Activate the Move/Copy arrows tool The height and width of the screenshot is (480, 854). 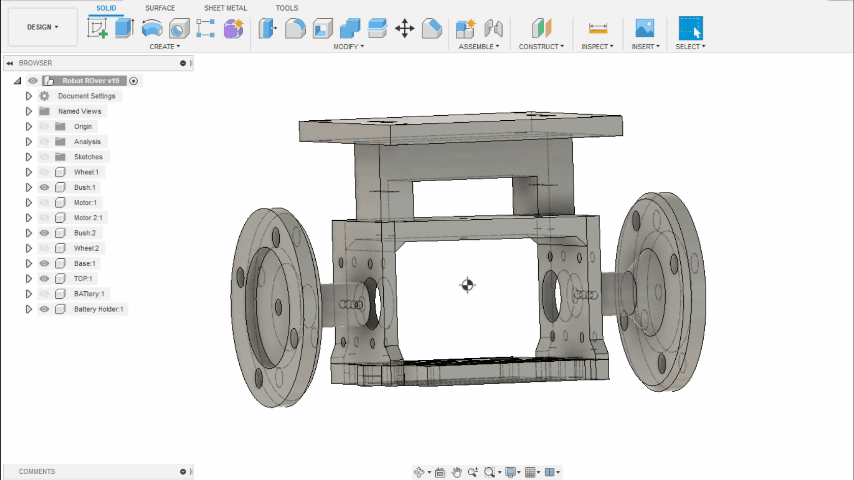(x=404, y=28)
